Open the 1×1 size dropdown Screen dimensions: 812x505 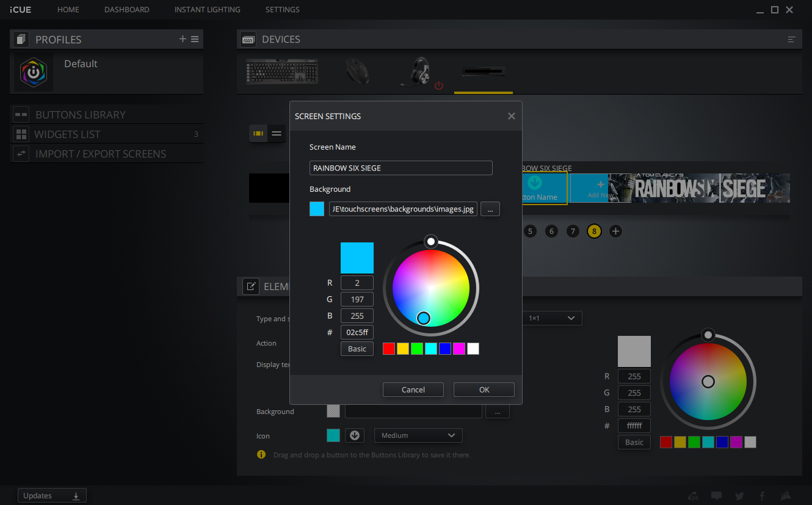click(551, 318)
